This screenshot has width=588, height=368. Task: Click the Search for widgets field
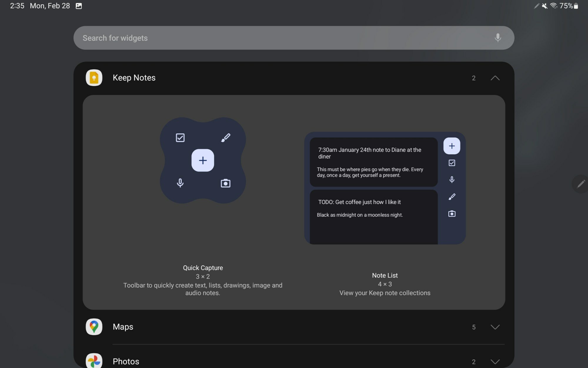(265, 38)
